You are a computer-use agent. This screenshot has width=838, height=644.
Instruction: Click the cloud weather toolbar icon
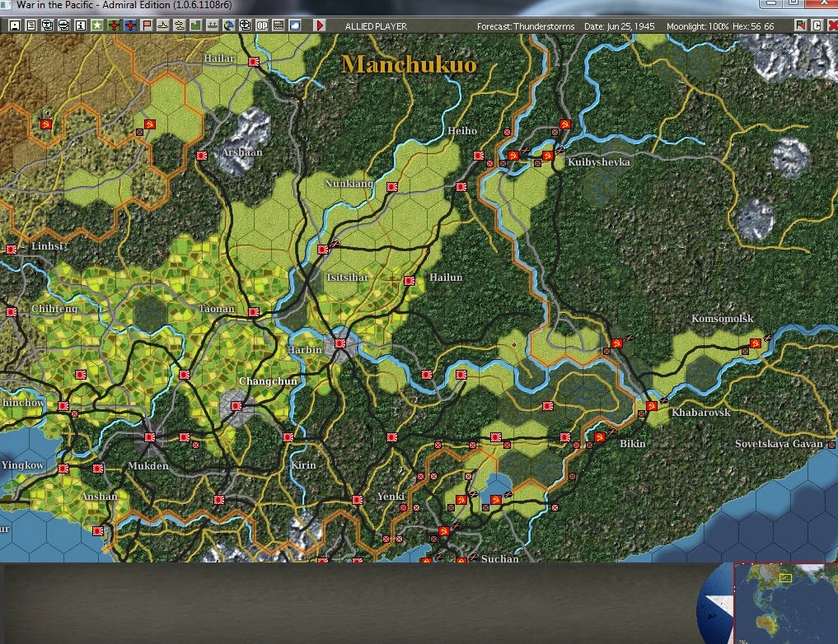(x=295, y=25)
